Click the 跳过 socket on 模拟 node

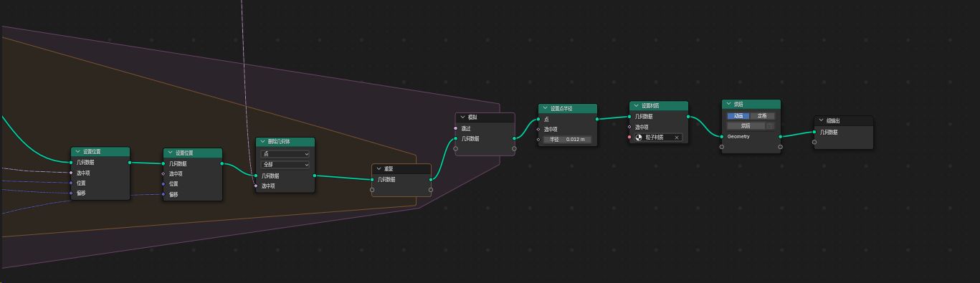point(455,128)
